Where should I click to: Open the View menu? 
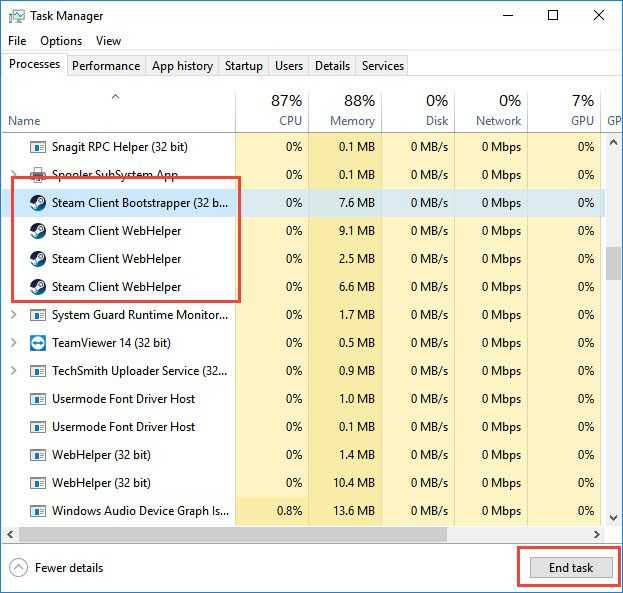point(108,41)
